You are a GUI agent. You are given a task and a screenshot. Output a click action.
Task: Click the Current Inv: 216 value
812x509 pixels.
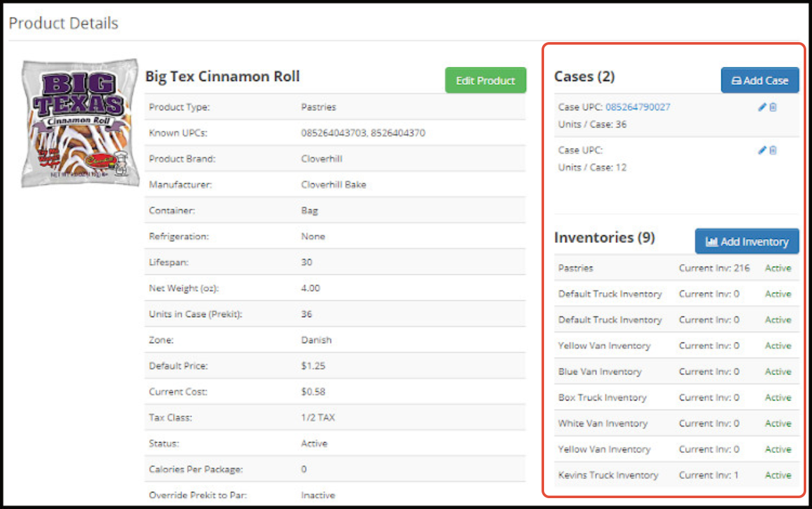point(714,268)
